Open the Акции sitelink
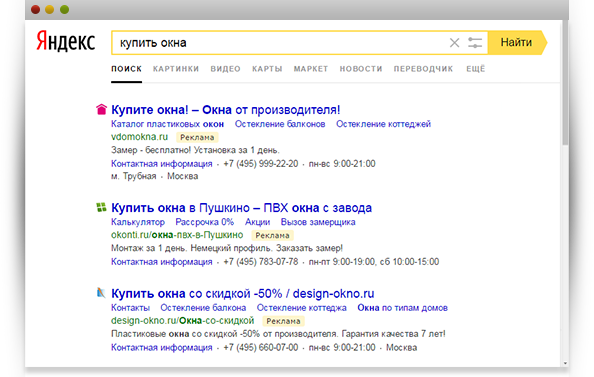Screen dimensions: 594x377 click(x=257, y=222)
